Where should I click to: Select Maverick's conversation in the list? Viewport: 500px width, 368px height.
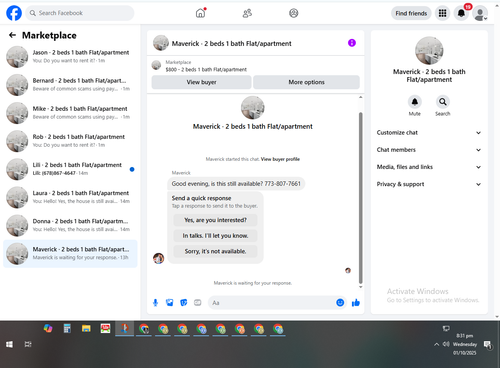(70, 253)
